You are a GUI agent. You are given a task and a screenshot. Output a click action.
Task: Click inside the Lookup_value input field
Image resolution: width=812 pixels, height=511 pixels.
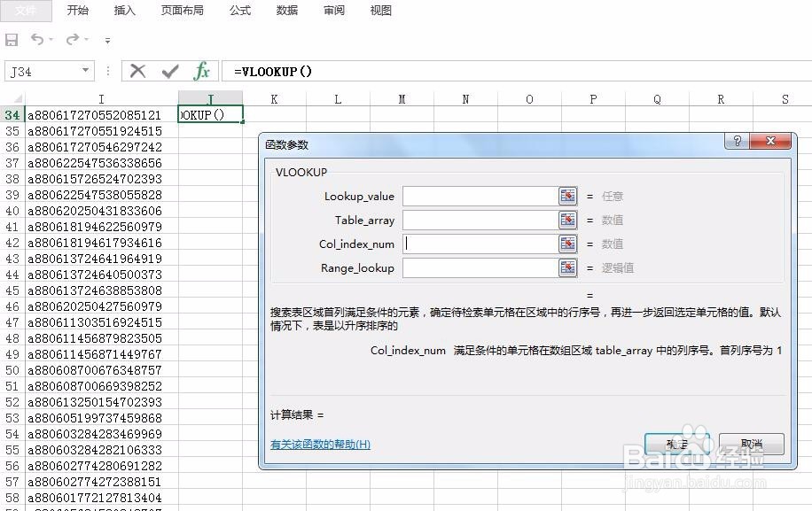tap(479, 196)
